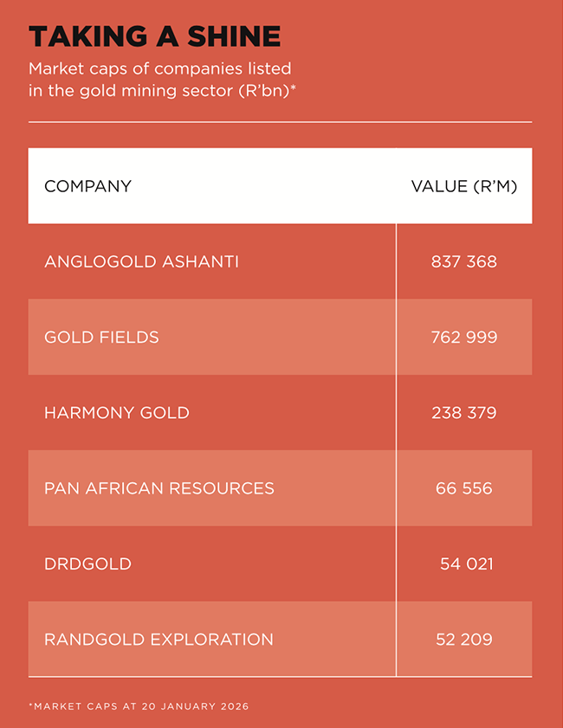Select the Randgold Exploration name
Screen dimensions: 563x728
(159, 640)
